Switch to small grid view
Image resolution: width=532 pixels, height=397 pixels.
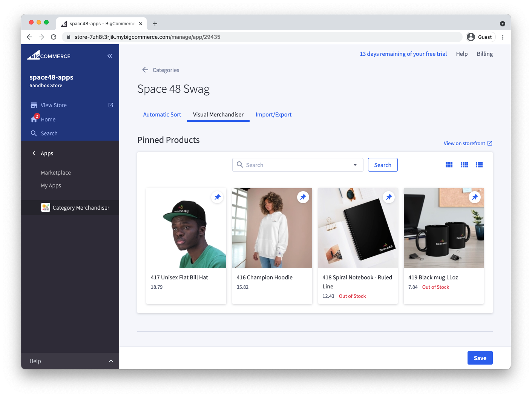[464, 165]
